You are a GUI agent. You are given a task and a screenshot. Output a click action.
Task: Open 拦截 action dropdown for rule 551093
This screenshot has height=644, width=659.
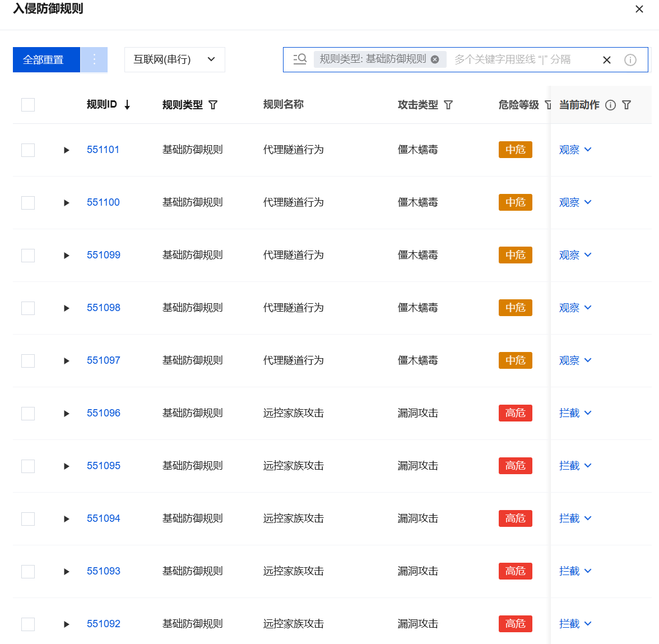576,571
